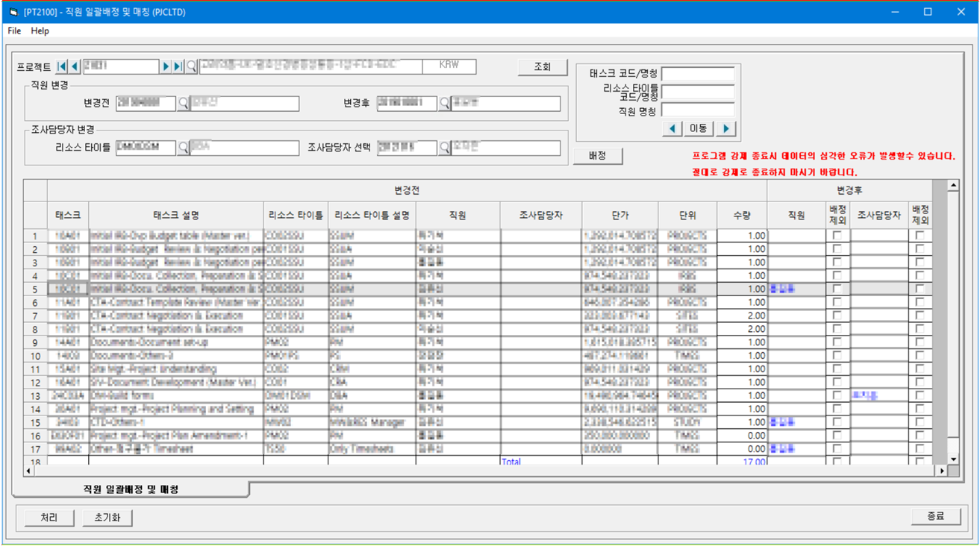Click search icon beside 변경후 code field

coord(444,104)
